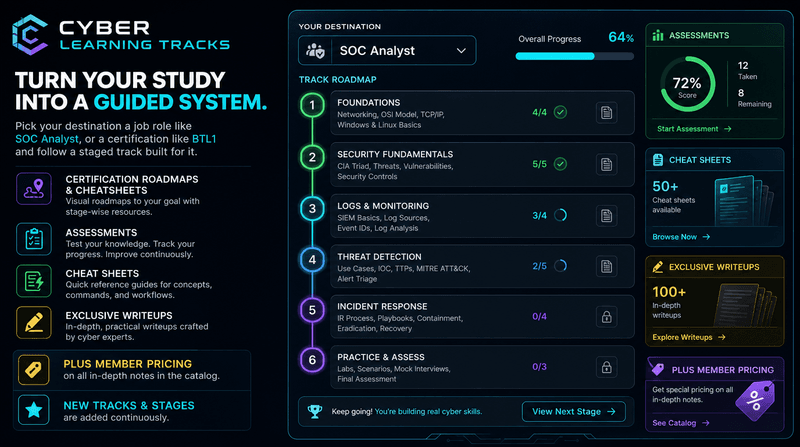
Task: Click the yellow price tag icon on left
Action: pyautogui.click(x=34, y=369)
